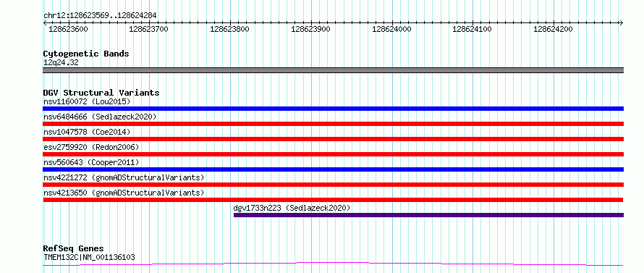The width and height of the screenshot is (644, 273).
Task: Click the nsv1047578 (Coe2014) variant bar
Action: point(333,139)
